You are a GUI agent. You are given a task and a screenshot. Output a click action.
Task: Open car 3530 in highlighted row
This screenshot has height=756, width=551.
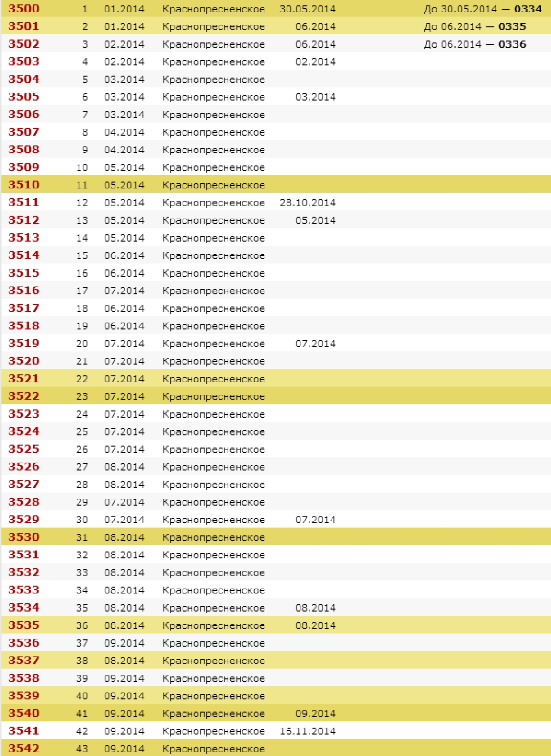[23, 537]
